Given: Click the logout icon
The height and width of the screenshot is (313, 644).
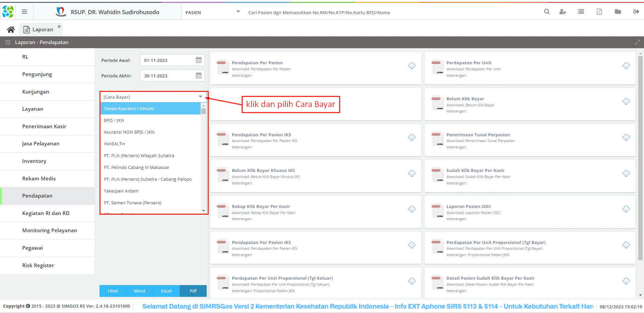Looking at the screenshot, I should tap(636, 12).
